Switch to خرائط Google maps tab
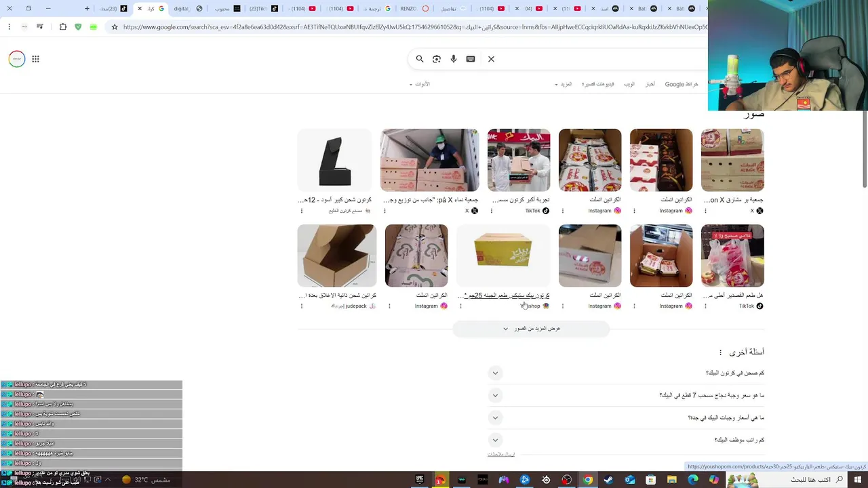The height and width of the screenshot is (488, 868). point(682,84)
